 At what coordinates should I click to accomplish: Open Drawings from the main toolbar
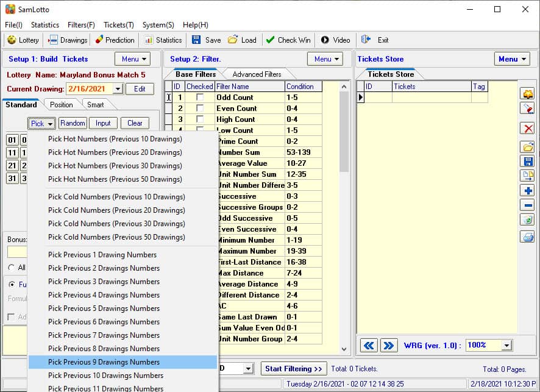[x=68, y=40]
